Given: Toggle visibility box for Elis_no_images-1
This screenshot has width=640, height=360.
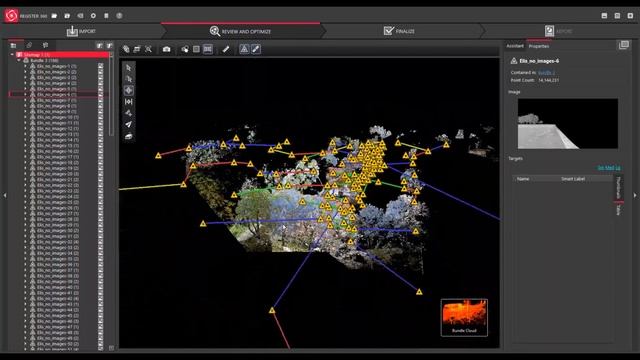Looking at the screenshot, I should (x=100, y=66).
